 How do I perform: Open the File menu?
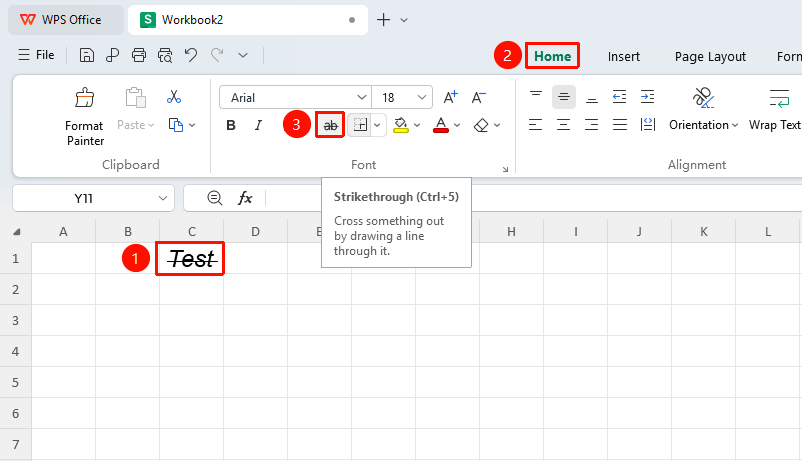click(x=36, y=55)
